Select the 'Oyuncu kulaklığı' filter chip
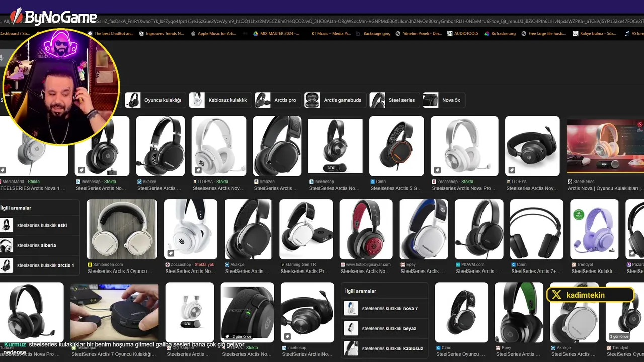 tap(155, 100)
